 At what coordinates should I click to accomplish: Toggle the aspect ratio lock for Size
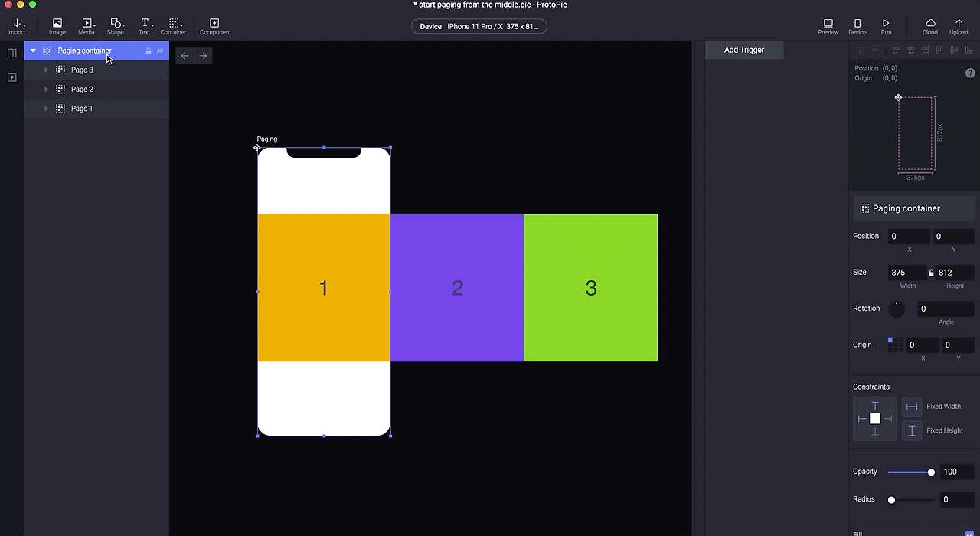932,273
